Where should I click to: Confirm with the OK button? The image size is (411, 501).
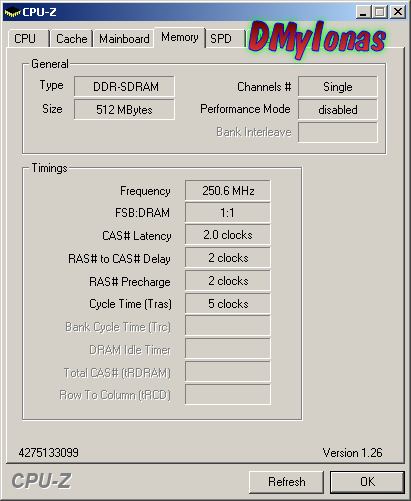(x=367, y=482)
